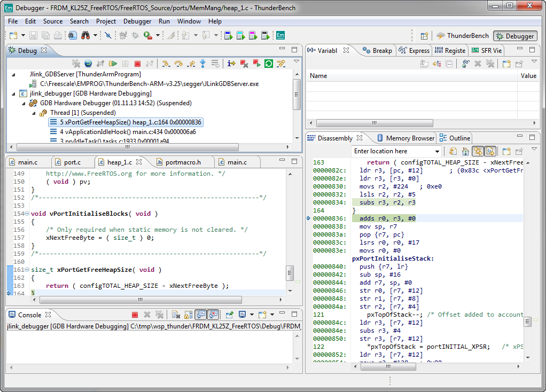This screenshot has width=546, height=392.
Task: Click the Step Over icon
Action: click(x=178, y=64)
